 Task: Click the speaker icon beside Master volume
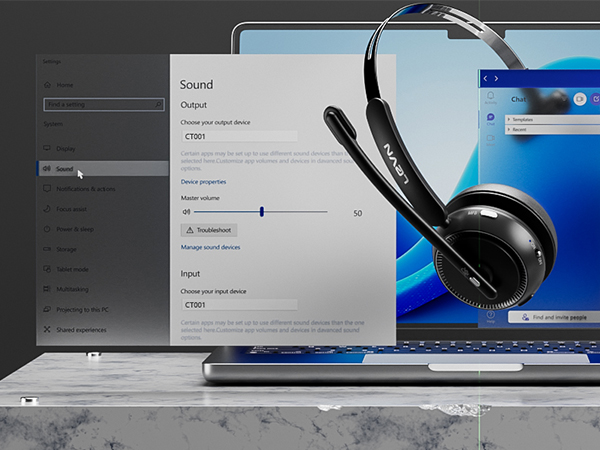pyautogui.click(x=186, y=212)
